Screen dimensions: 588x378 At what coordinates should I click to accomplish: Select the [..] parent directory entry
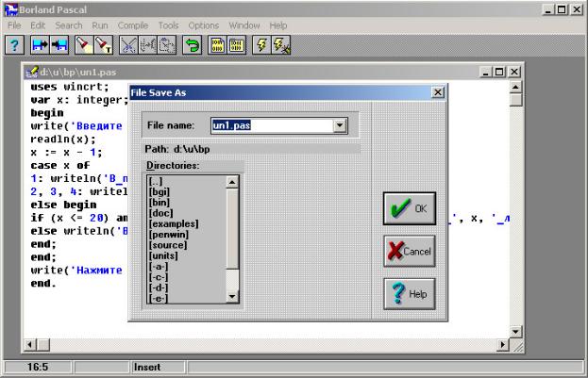155,181
